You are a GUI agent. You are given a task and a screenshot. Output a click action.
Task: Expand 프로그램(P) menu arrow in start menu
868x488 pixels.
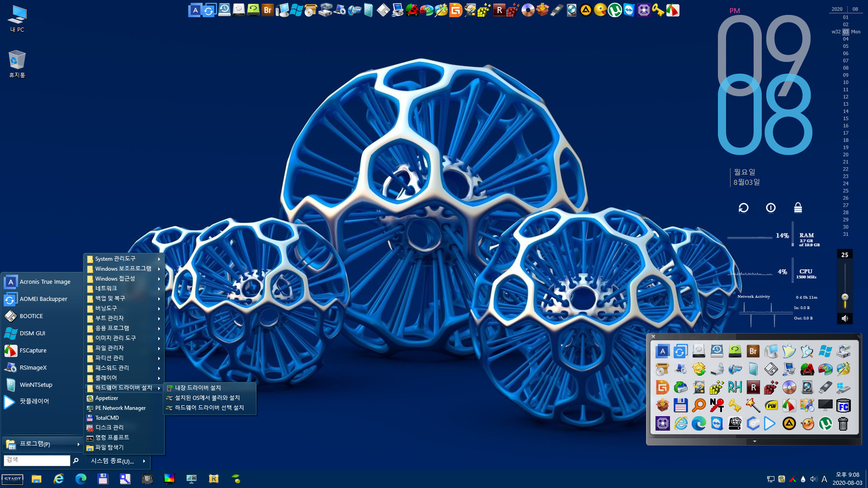[x=78, y=445]
